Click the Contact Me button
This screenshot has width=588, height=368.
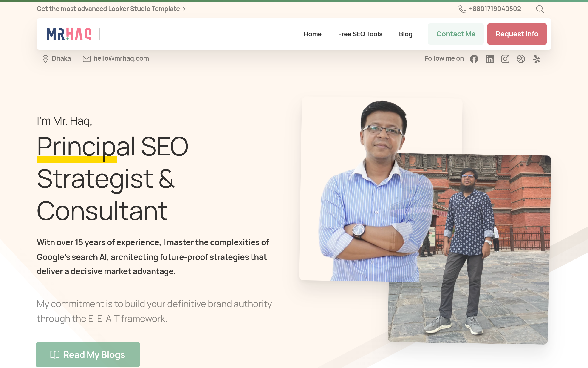click(x=456, y=34)
